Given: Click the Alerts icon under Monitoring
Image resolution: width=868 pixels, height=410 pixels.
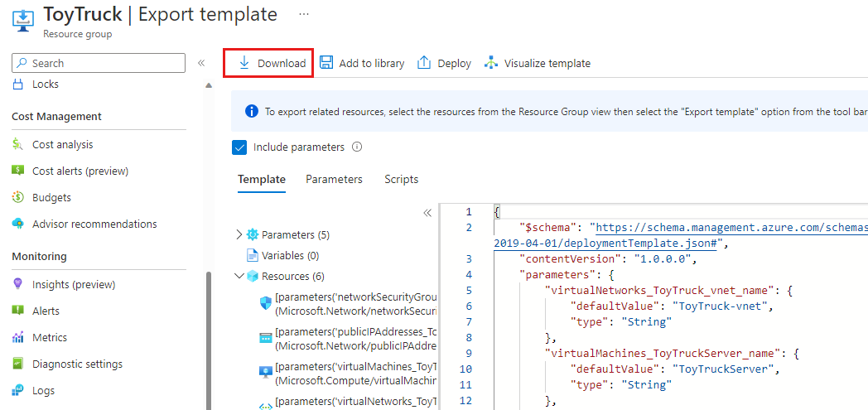Looking at the screenshot, I should 17,311.
